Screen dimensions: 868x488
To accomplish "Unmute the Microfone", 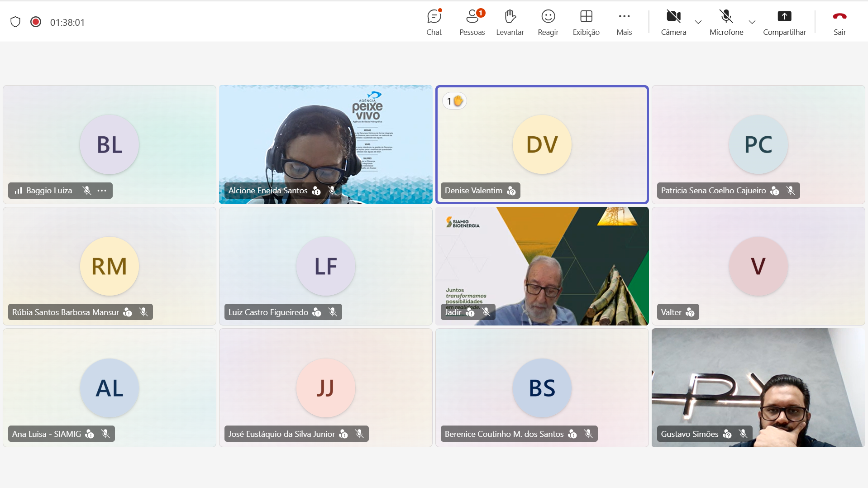I will click(726, 22).
